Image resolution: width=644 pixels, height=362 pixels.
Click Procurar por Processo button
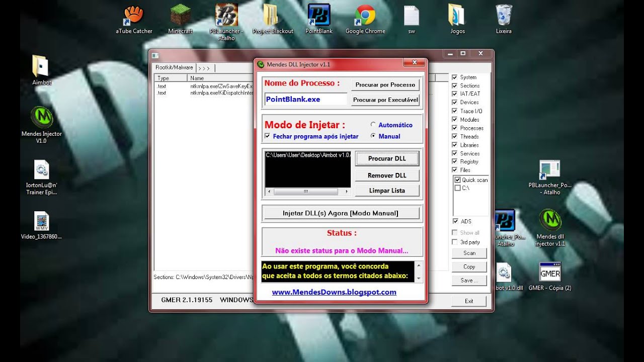point(385,85)
